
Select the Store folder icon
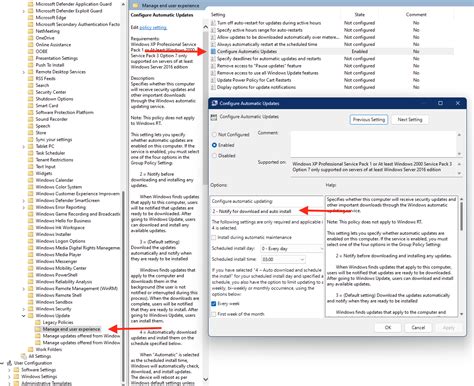pos(30,133)
